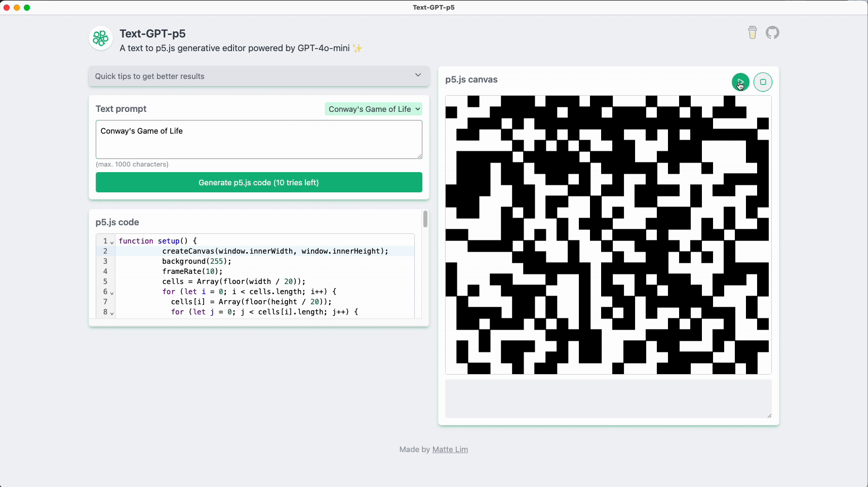The width and height of the screenshot is (868, 487).
Task: Click the green full-screen window button
Action: tap(27, 8)
